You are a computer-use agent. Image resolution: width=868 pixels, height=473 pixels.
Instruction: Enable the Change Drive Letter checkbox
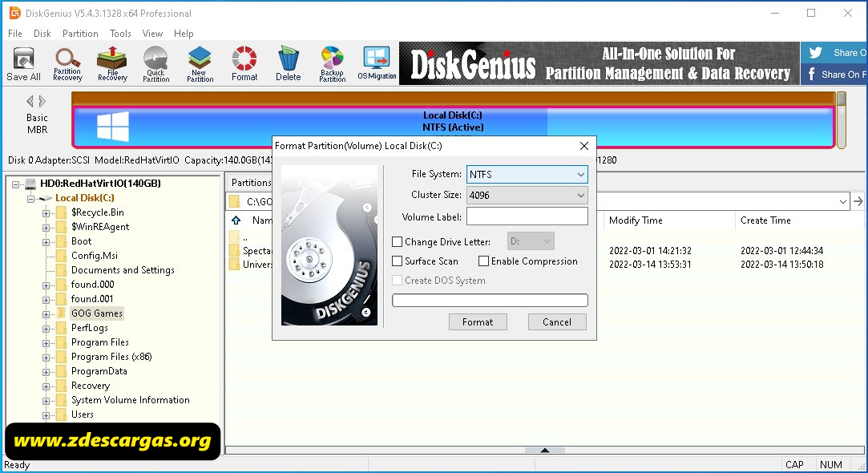tap(397, 242)
